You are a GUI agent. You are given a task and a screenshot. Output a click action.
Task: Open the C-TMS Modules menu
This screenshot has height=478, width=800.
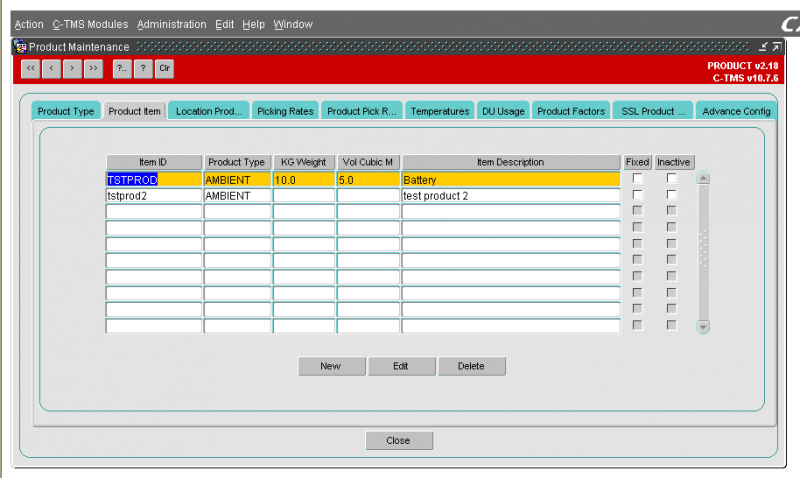pyautogui.click(x=90, y=24)
